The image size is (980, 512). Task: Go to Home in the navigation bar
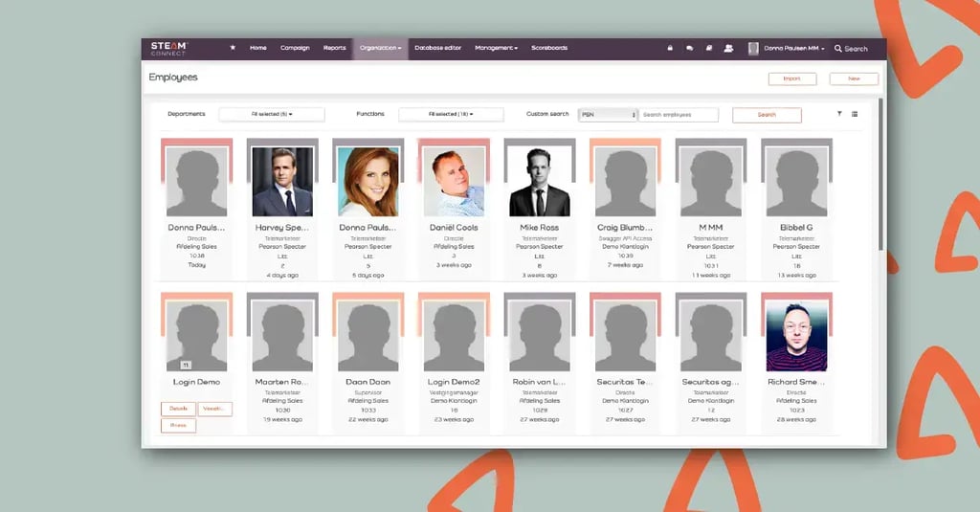(258, 48)
